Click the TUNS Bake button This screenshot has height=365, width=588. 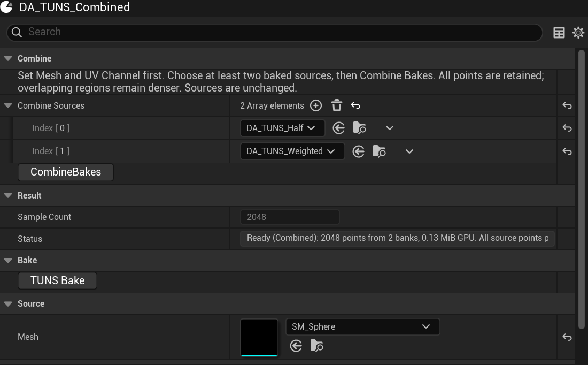pyautogui.click(x=57, y=280)
